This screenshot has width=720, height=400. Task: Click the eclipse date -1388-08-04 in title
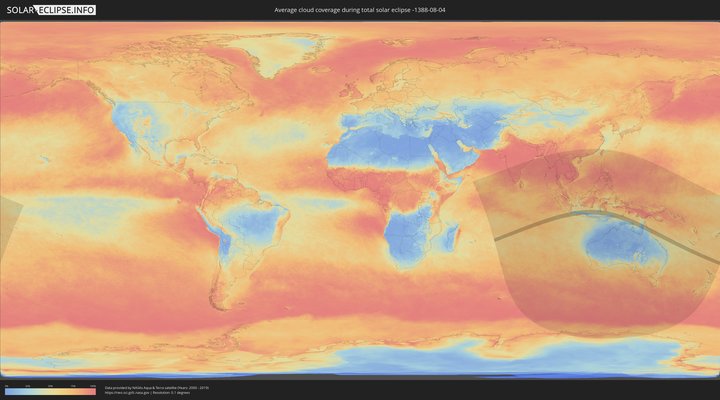427,10
